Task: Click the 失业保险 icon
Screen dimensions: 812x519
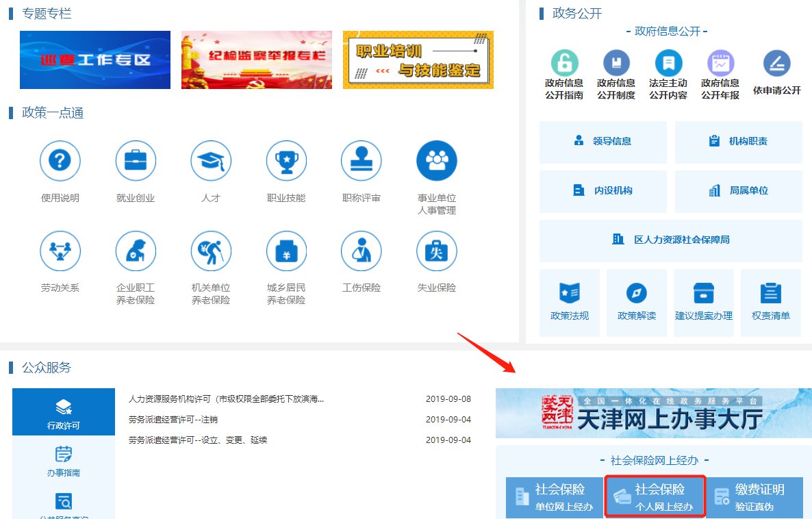Action: pyautogui.click(x=437, y=251)
